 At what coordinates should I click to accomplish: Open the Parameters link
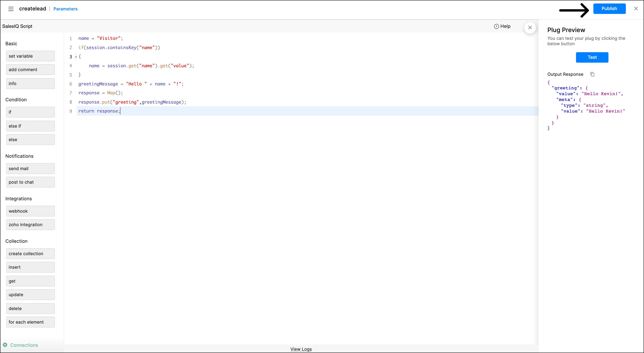click(65, 9)
